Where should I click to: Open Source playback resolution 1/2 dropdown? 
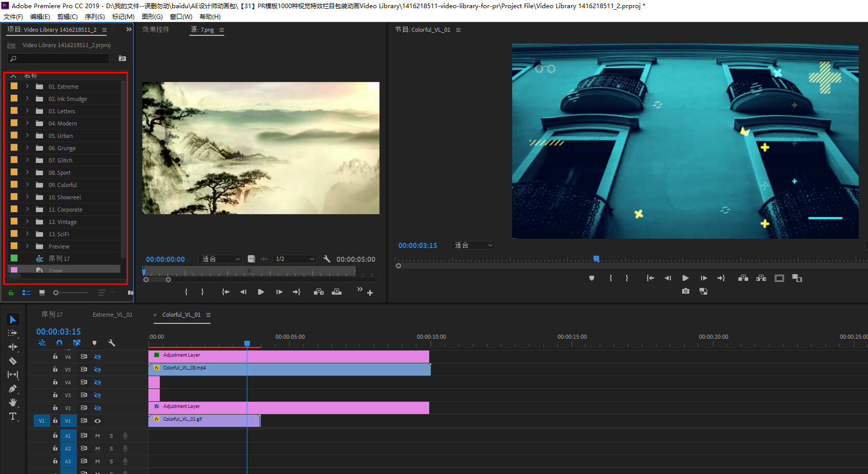pyautogui.click(x=294, y=259)
